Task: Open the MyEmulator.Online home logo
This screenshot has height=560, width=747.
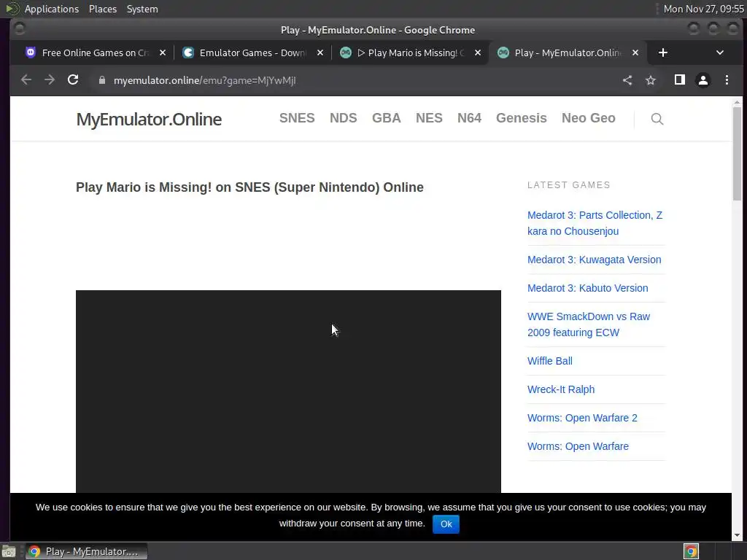Action: 149,119
